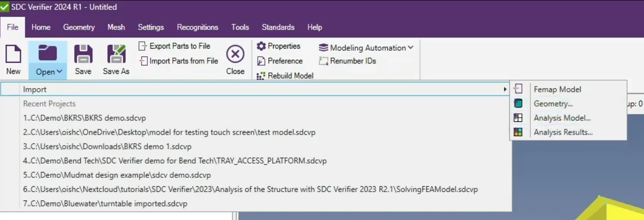Open the Settings tab
Viewport: 644px width, 220px height.
[151, 27]
